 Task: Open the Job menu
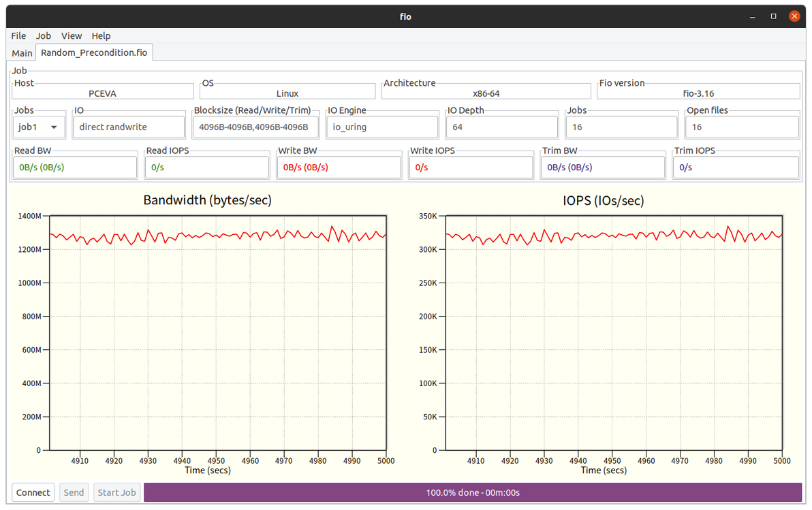[x=44, y=35]
